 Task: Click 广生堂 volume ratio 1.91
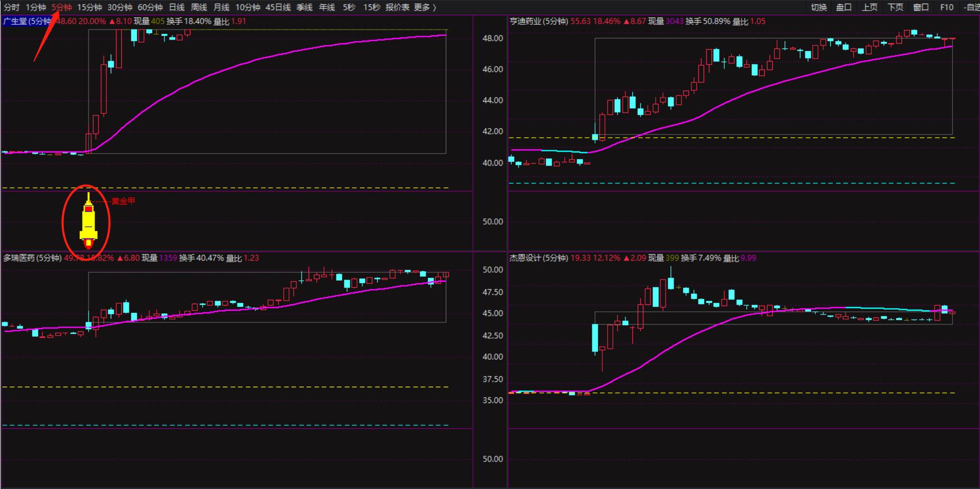238,21
